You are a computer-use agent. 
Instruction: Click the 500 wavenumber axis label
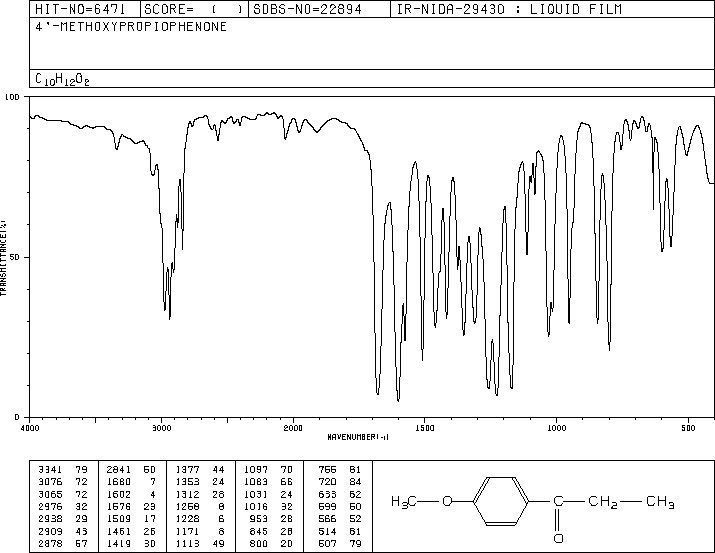[688, 428]
